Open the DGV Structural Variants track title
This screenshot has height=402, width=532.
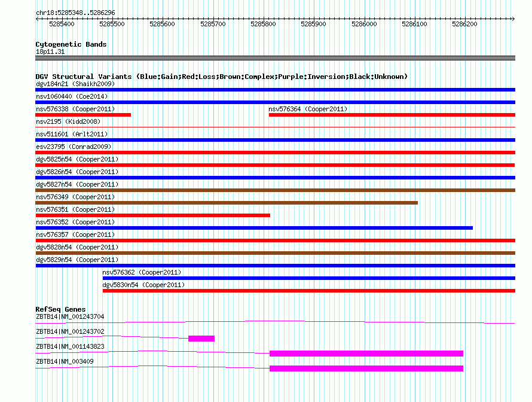coord(222,77)
